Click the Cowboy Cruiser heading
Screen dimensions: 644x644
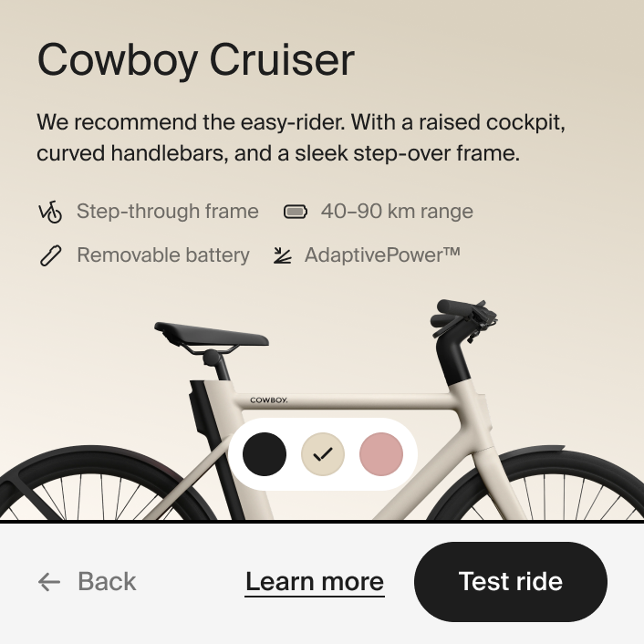point(195,60)
